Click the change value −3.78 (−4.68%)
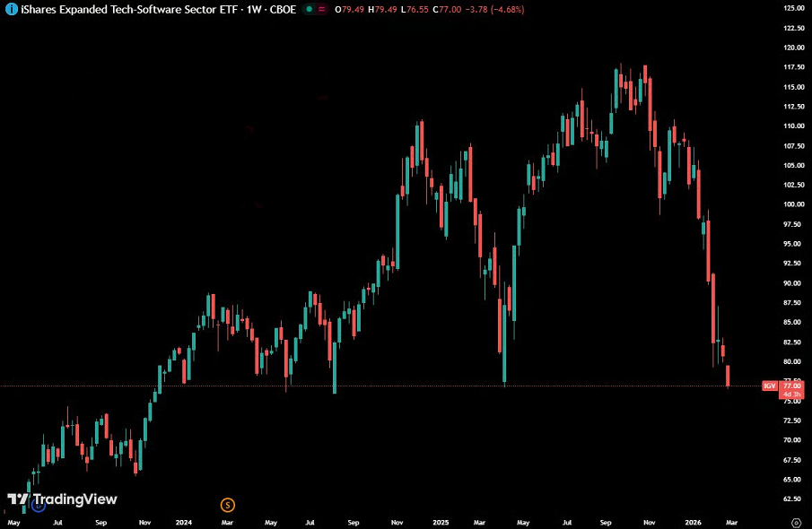This screenshot has height=529, width=812. [x=495, y=9]
